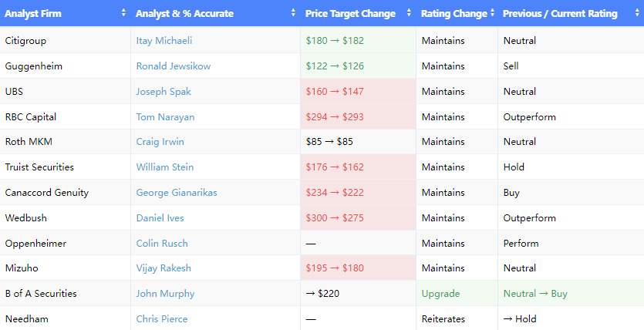Click analyst Joseph Spak link
This screenshot has height=330, width=644.
click(x=164, y=92)
